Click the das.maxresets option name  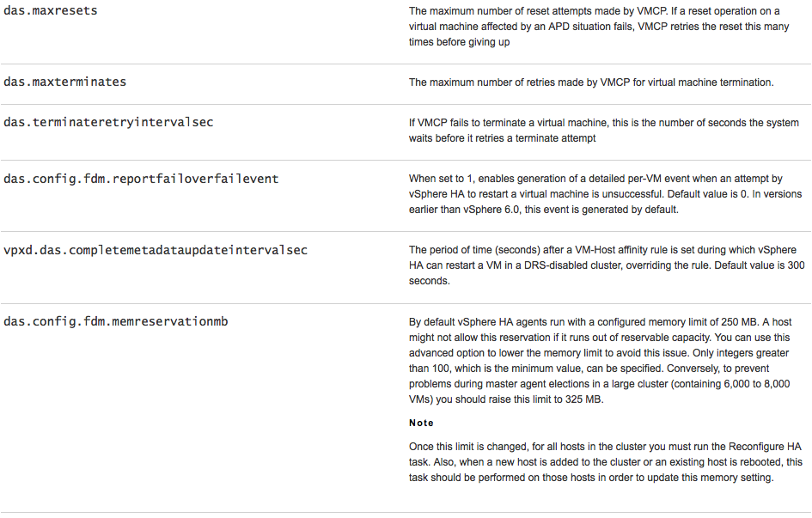(x=51, y=11)
